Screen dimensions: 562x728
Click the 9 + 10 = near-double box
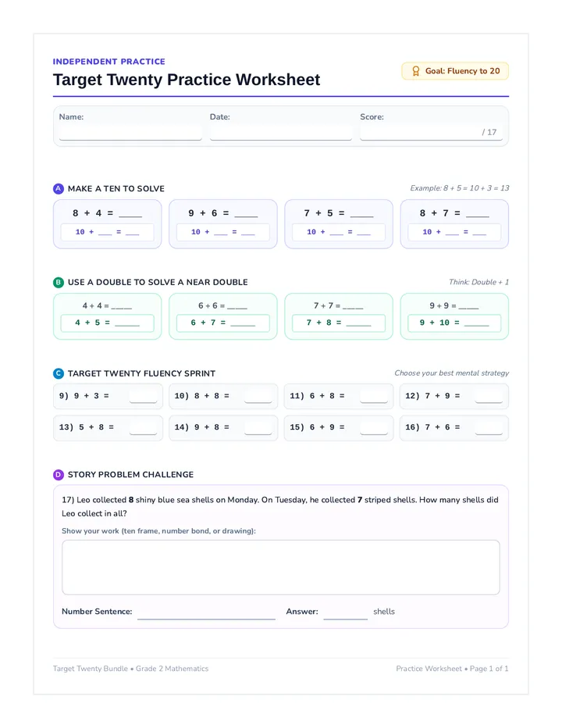point(454,323)
